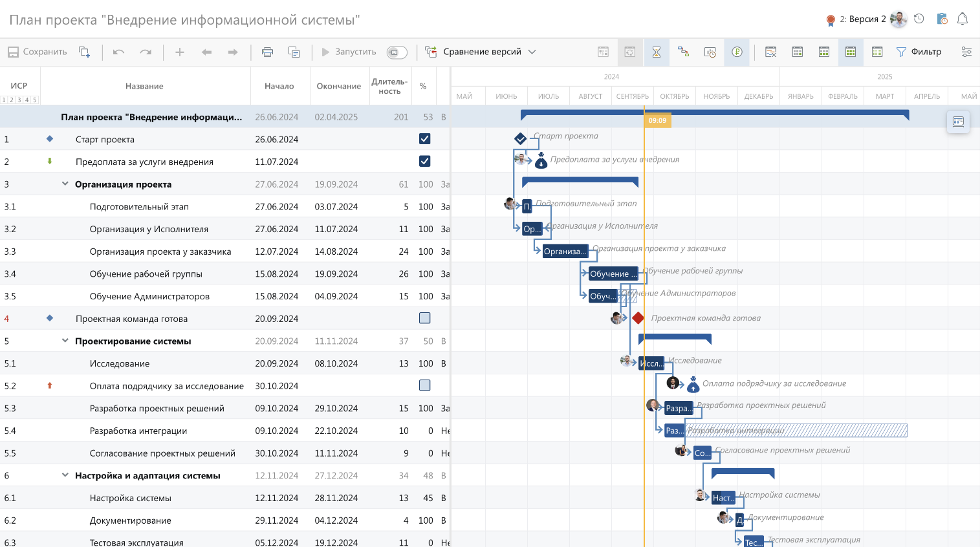Screen dimensions: 980x547
Task: Check the Проектная команда готова checkbox
Action: coord(424,318)
